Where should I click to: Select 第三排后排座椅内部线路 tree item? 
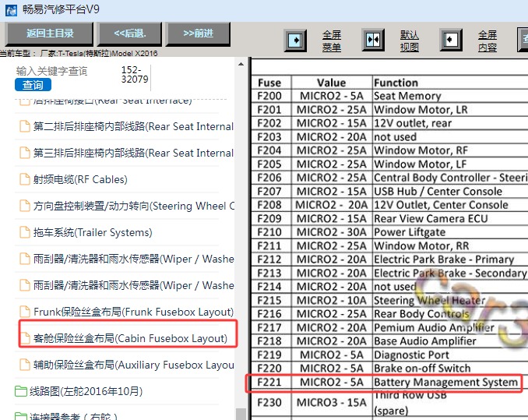tap(133, 153)
